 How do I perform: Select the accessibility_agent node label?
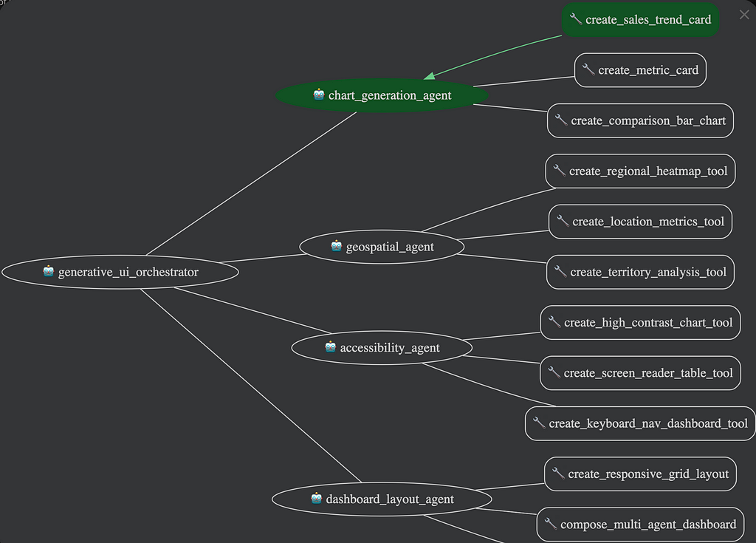pyautogui.click(x=390, y=348)
